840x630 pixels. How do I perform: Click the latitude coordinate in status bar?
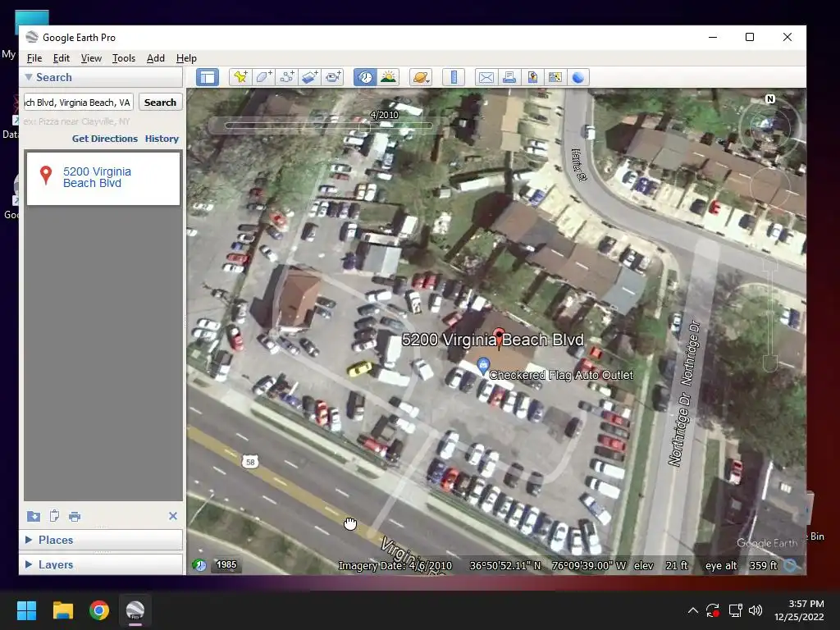(505, 566)
